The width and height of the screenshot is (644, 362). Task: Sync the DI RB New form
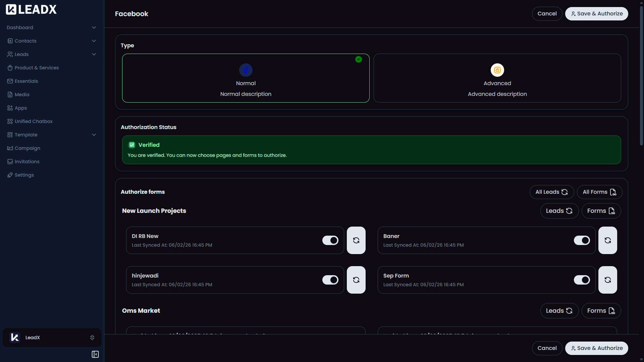[x=356, y=240]
